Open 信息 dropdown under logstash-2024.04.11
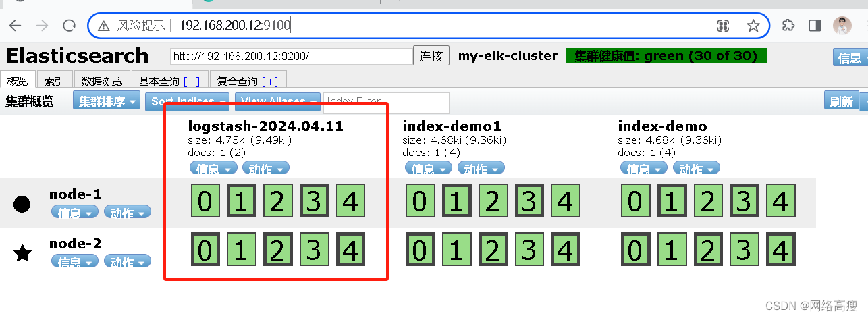This screenshot has height=318, width=868. click(x=213, y=168)
